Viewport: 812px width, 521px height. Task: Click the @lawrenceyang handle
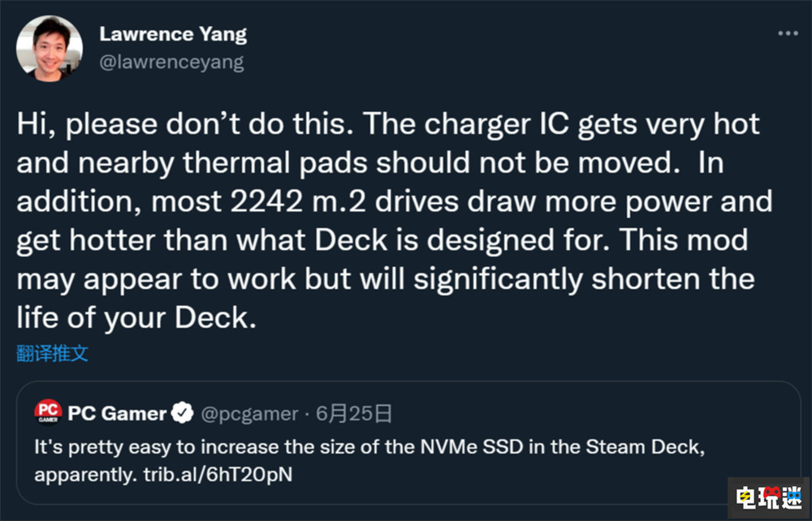click(x=172, y=62)
